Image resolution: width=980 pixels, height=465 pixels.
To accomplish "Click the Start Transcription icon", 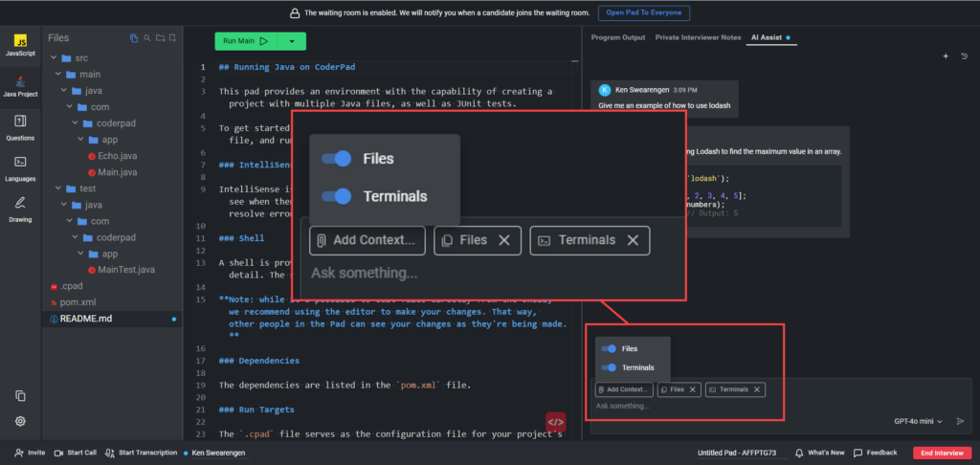I will [x=110, y=453].
